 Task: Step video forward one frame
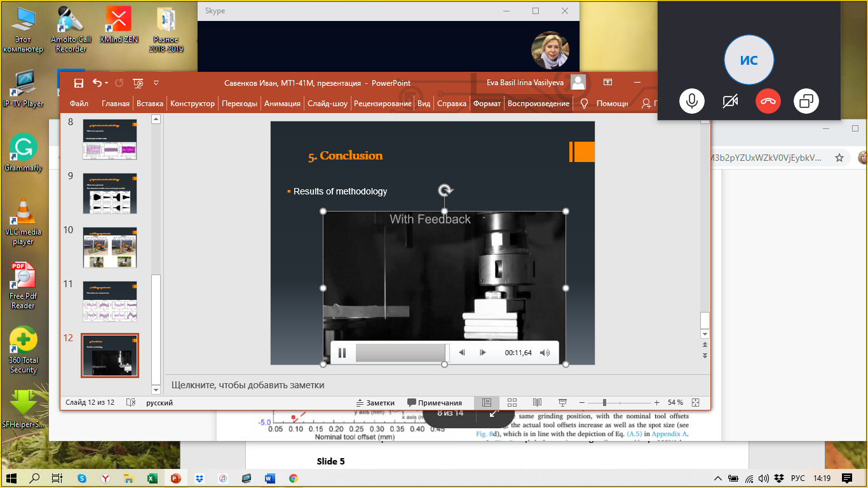click(x=483, y=353)
